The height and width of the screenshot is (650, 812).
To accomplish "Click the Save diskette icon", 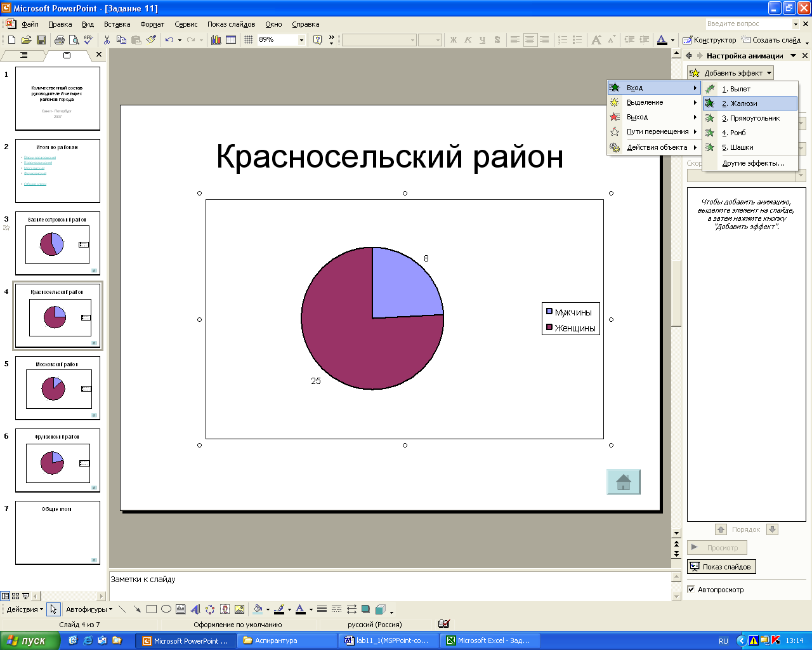I will pos(41,40).
